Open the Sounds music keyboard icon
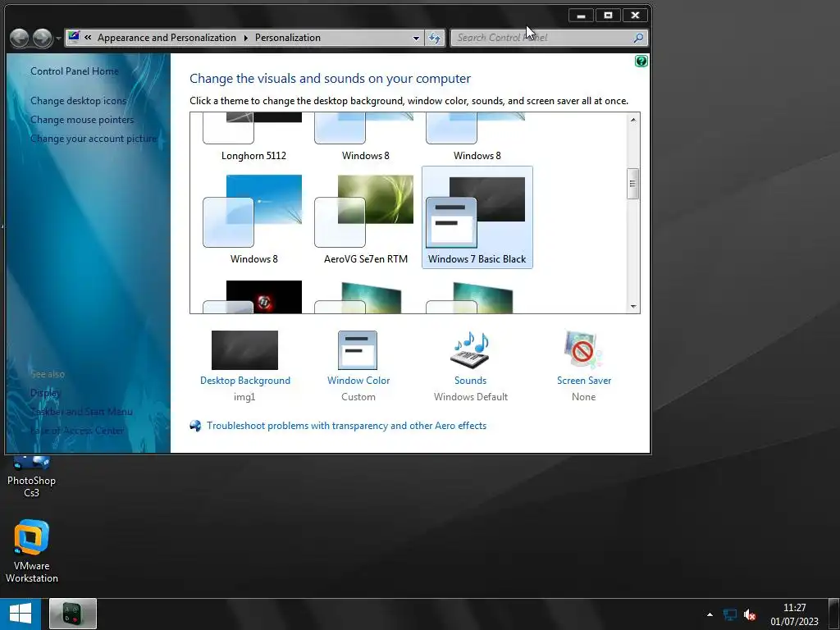The image size is (840, 630). pyautogui.click(x=470, y=349)
